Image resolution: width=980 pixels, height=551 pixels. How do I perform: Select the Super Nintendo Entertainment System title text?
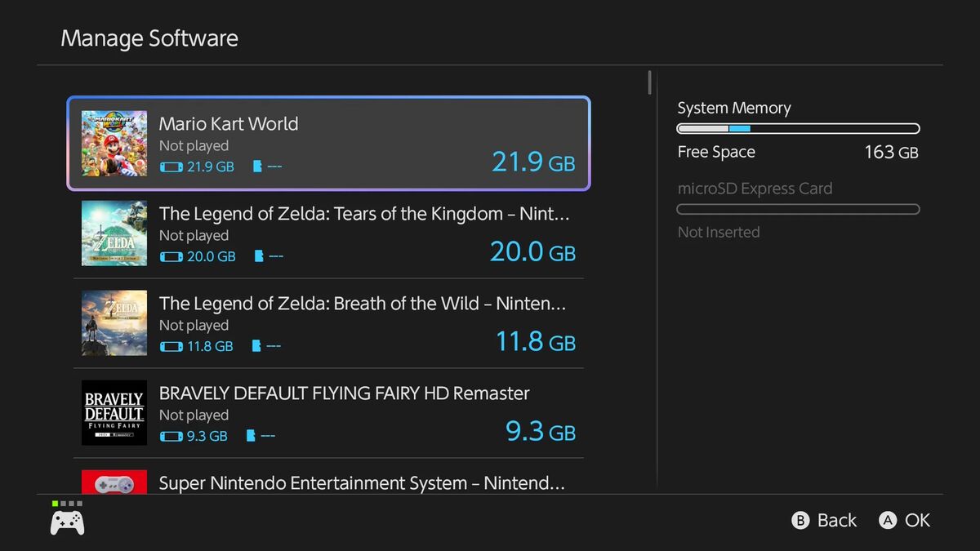coord(362,483)
